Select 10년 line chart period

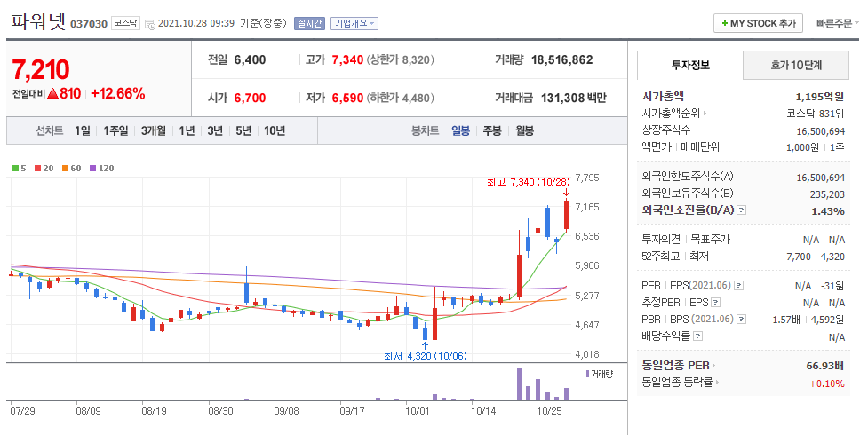275,130
